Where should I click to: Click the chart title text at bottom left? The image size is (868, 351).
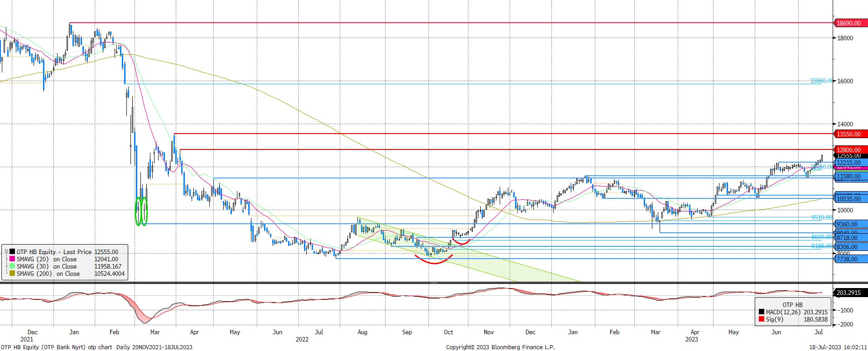[96, 347]
